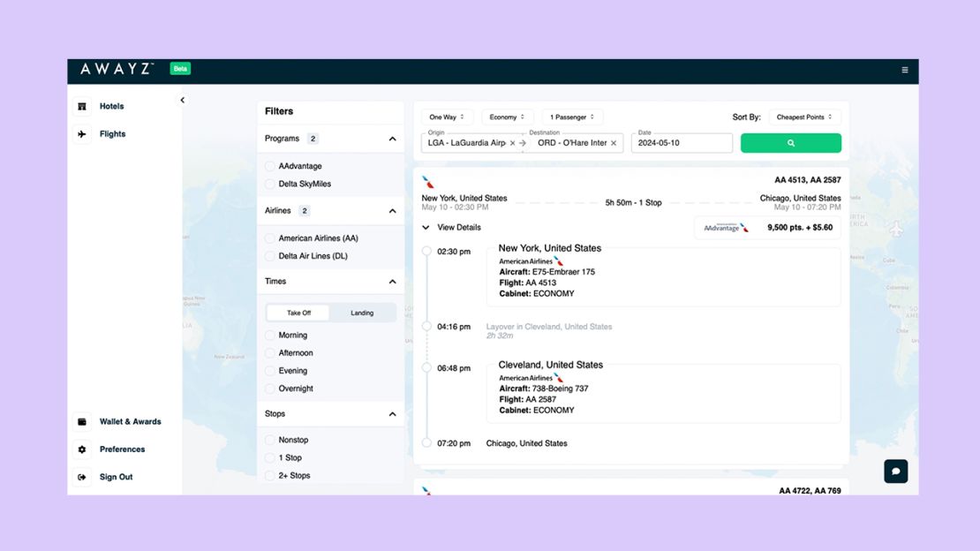The image size is (980, 551).
Task: Check Delta Air Lines (DL) filter
Action: 270,256
